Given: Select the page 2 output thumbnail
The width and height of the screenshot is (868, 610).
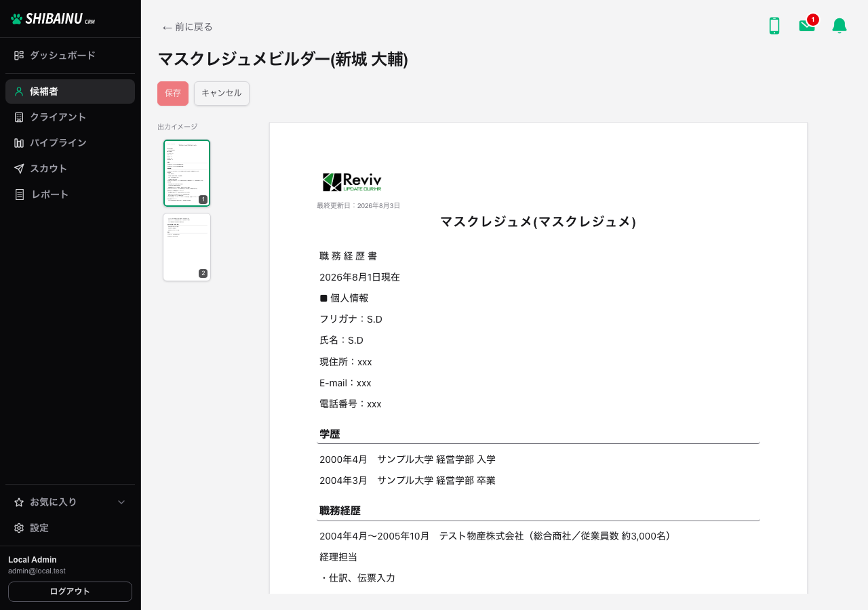Looking at the screenshot, I should pyautogui.click(x=186, y=247).
